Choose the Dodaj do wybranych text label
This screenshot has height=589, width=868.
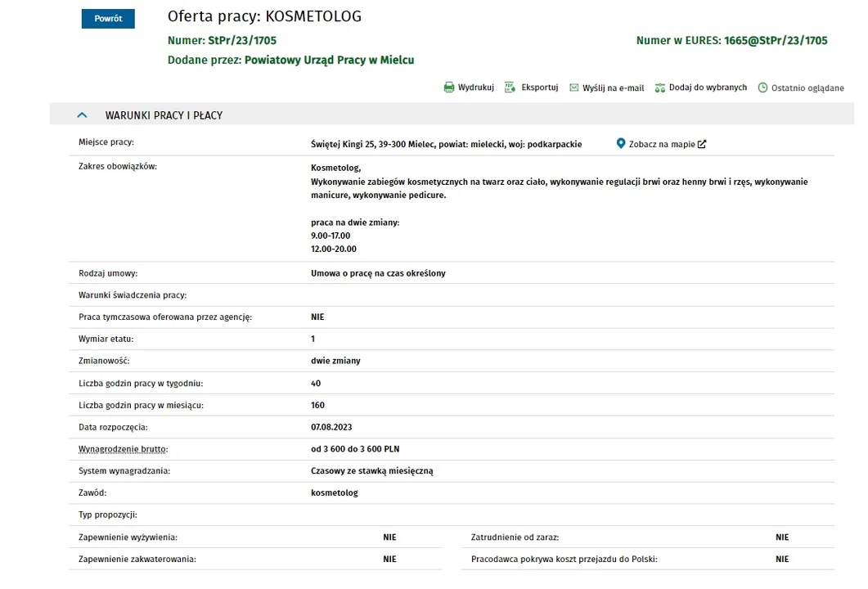click(x=708, y=88)
